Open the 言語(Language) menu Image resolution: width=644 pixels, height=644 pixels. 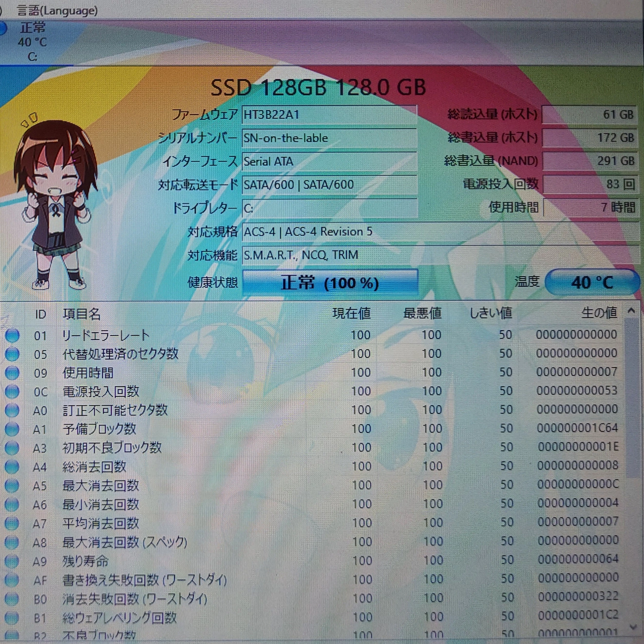point(57,10)
